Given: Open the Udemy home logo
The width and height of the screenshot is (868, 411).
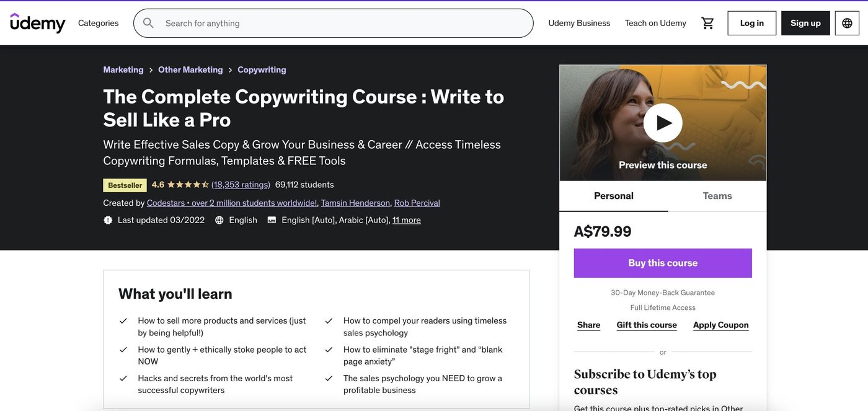Looking at the screenshot, I should 38,23.
